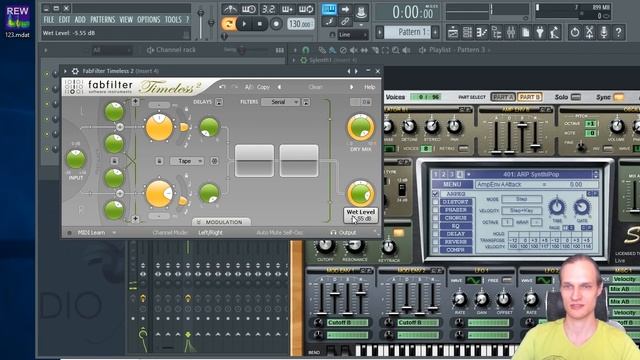Image resolution: width=640 pixels, height=360 pixels.
Task: Toggle the metronome icon
Action: 230,9
